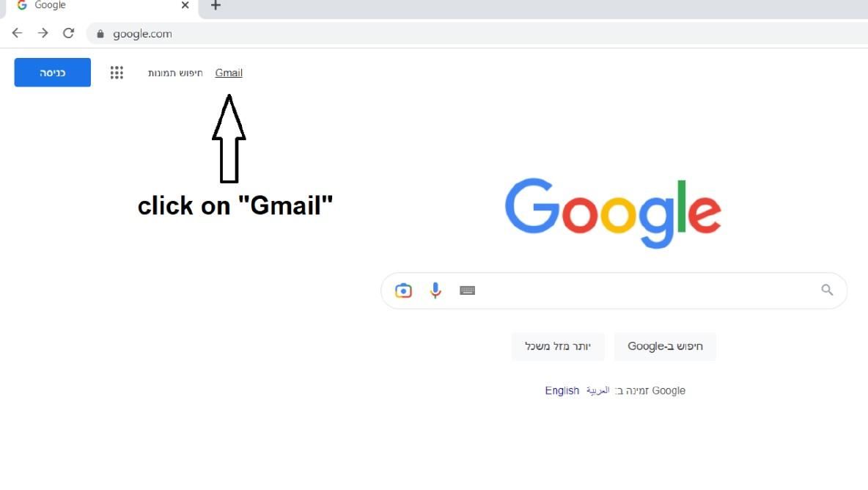This screenshot has width=868, height=490.
Task: Open the virtual keyboard icon in the search bar
Action: 468,290
